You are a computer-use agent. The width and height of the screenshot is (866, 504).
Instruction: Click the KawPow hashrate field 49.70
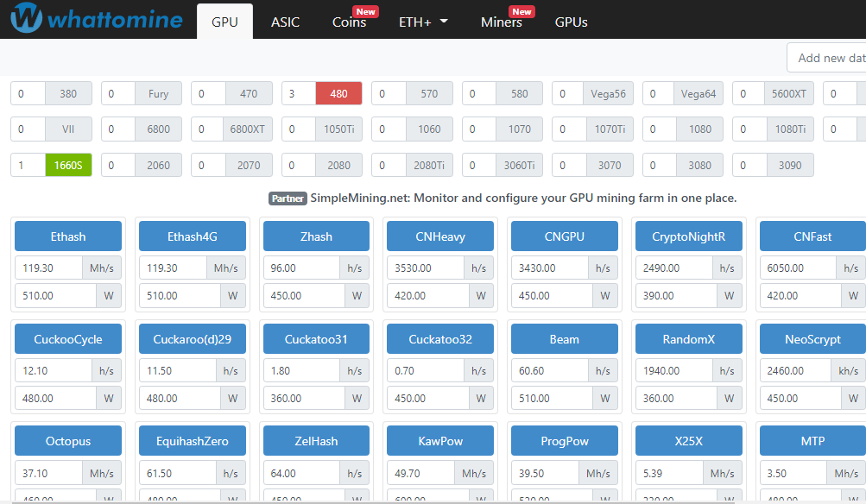point(420,473)
